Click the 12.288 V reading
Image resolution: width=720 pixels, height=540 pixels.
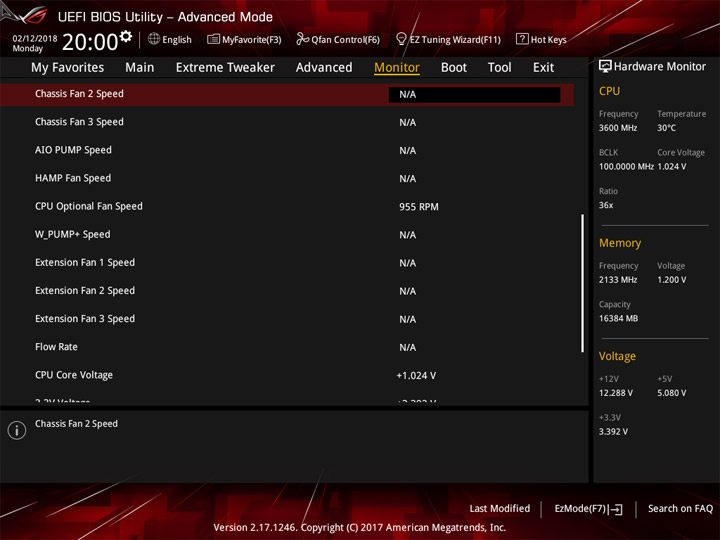pyautogui.click(x=615, y=393)
